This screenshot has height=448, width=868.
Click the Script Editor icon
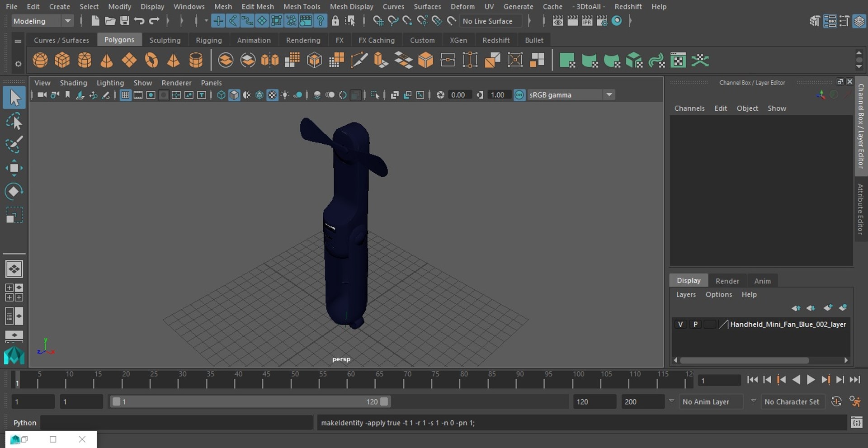coord(856,423)
